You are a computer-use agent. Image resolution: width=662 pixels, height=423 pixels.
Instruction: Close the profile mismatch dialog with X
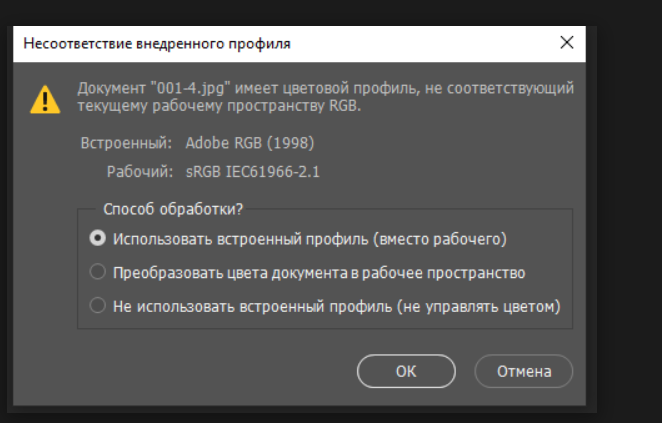point(567,43)
